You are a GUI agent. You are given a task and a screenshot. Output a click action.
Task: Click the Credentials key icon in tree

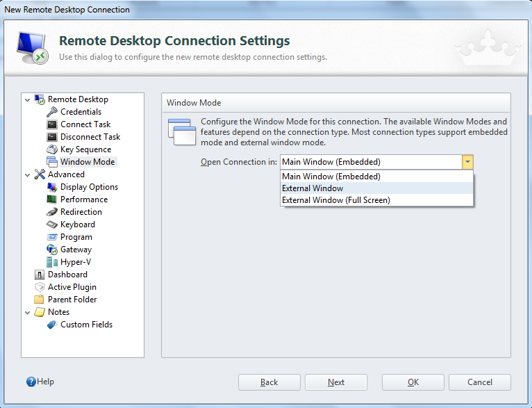52,112
